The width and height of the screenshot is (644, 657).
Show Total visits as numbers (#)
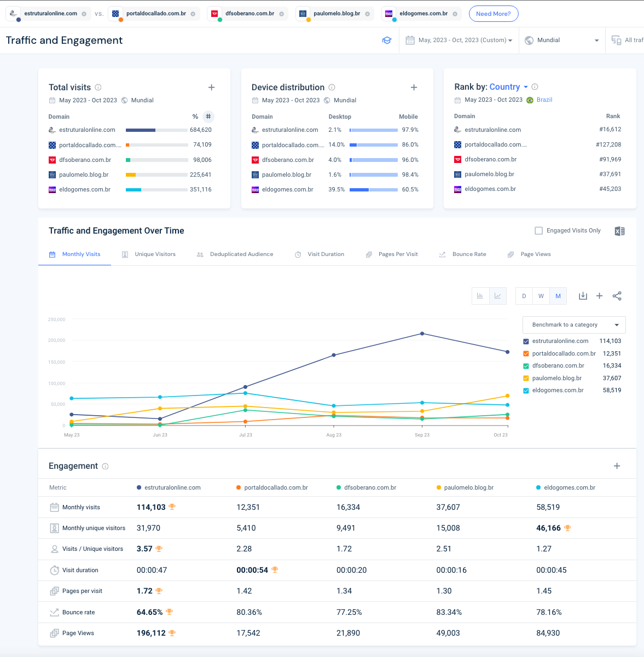(x=208, y=117)
